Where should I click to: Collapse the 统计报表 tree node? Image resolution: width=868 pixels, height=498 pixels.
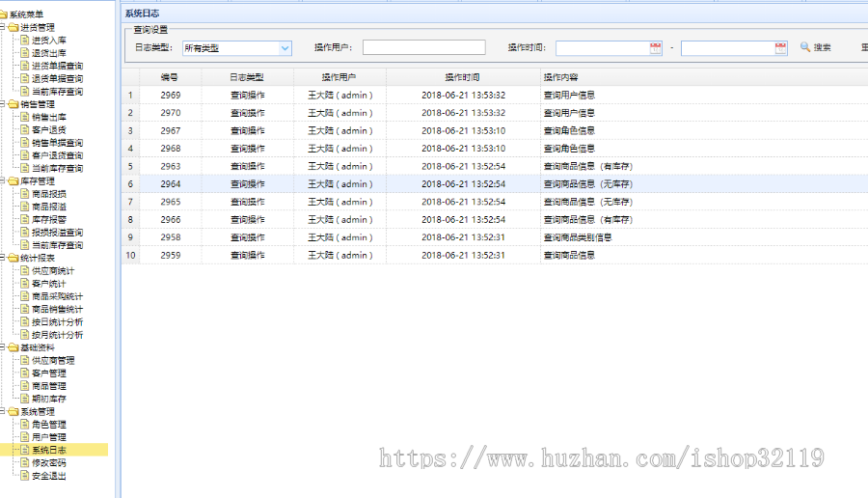coord(2,258)
